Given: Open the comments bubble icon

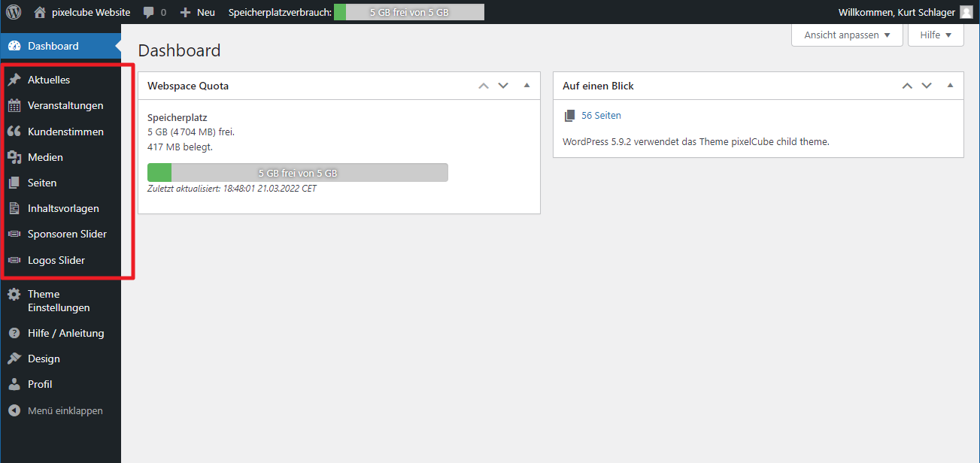Looking at the screenshot, I should click(x=149, y=12).
